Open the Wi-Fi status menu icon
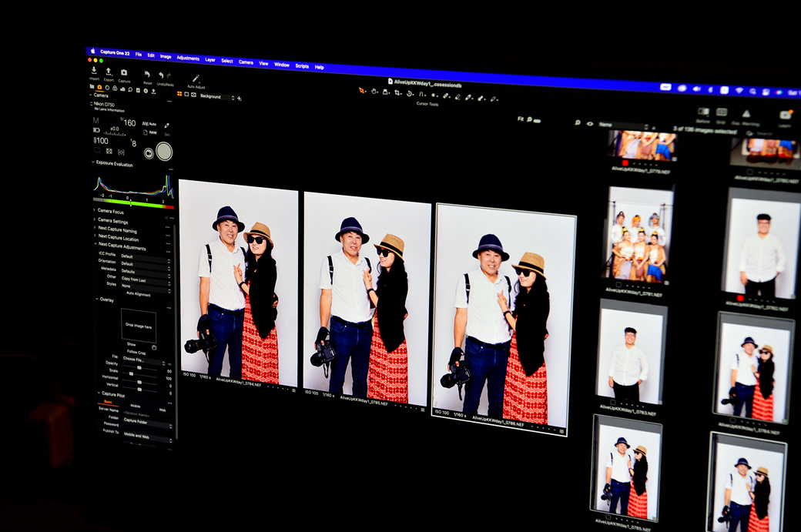Viewport: 801px width, 532px height. click(739, 90)
